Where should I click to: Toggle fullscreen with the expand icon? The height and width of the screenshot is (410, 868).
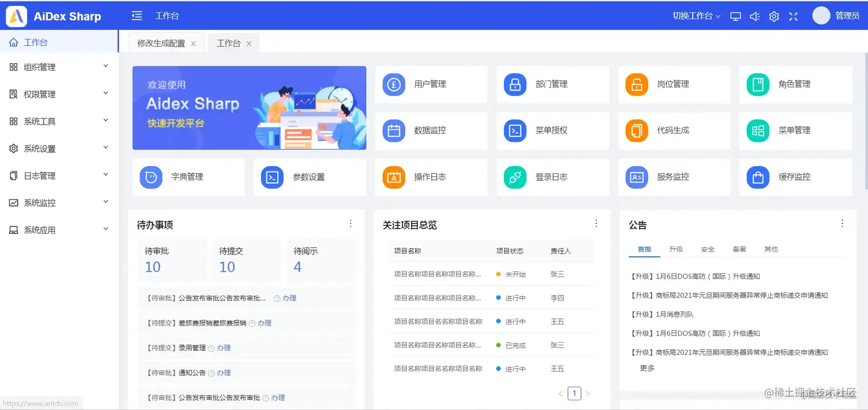[x=793, y=17]
